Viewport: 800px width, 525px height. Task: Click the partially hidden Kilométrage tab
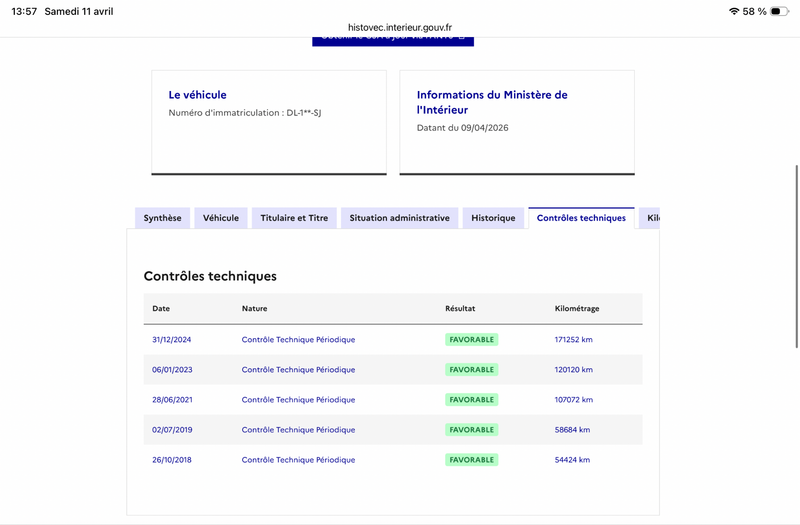pos(649,218)
